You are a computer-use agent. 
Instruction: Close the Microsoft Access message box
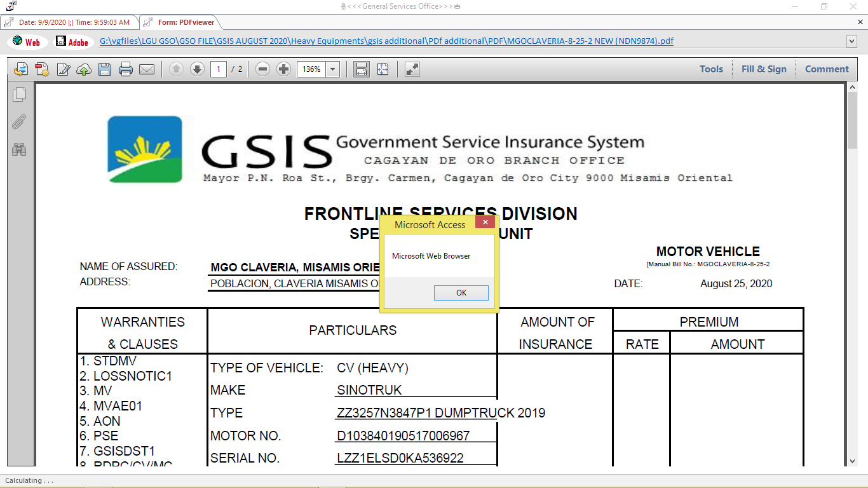(485, 222)
